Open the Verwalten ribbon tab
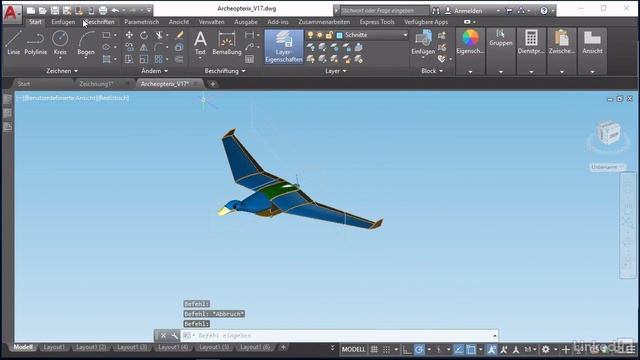Viewport: 640px width, 360px height. [211, 22]
